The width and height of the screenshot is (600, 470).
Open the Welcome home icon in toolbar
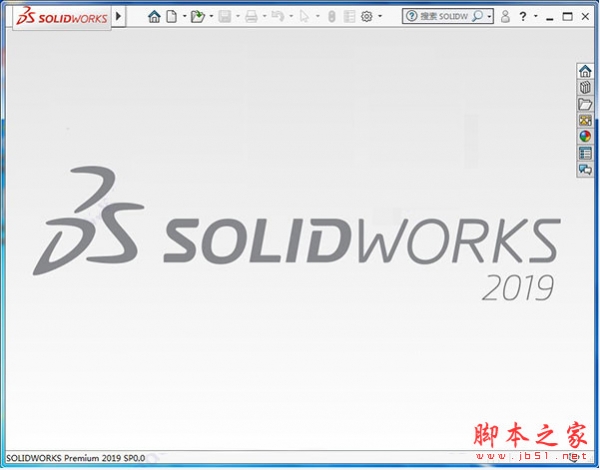click(x=154, y=16)
